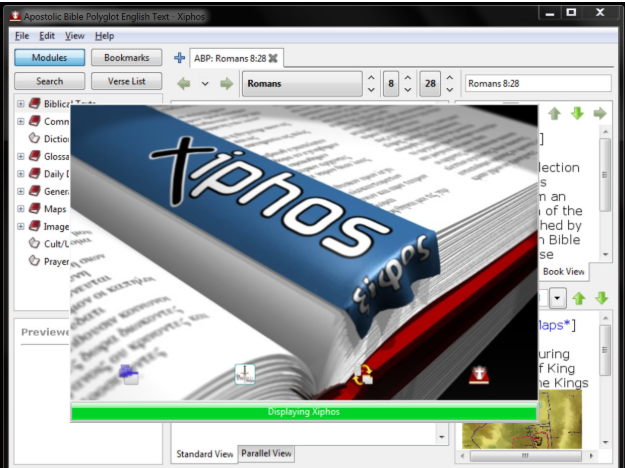The image size is (625, 468).
Task: Increase the verse number from 28
Action: tap(450, 78)
